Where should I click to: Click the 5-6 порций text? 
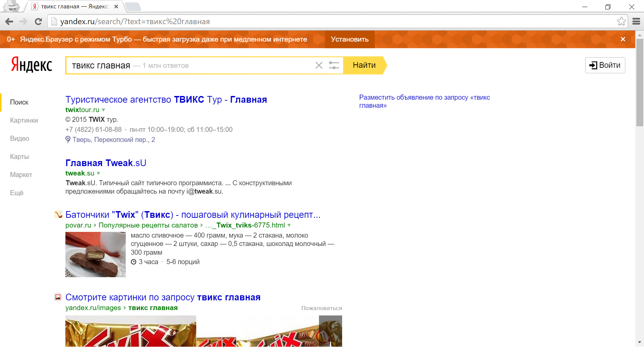tap(183, 262)
